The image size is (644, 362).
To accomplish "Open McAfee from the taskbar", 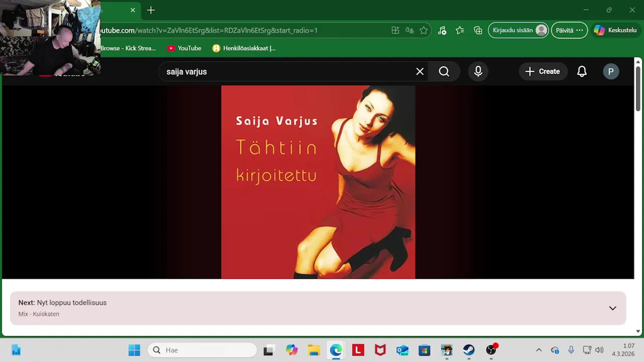I will click(380, 350).
